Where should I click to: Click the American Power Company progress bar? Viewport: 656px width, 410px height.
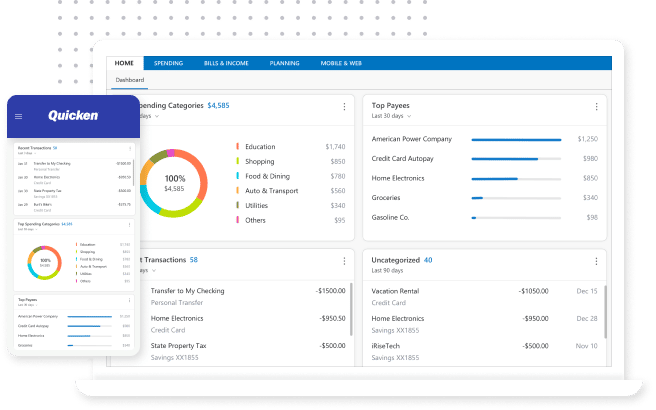(x=520, y=139)
